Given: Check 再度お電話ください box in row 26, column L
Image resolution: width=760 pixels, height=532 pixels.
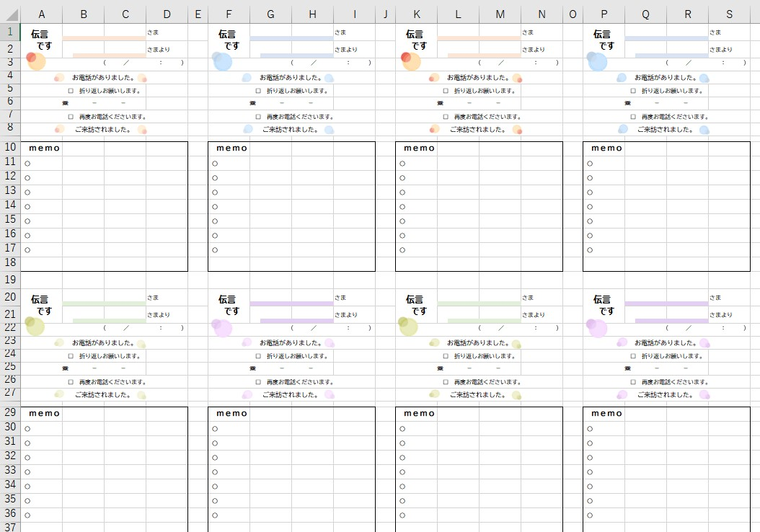Looking at the screenshot, I should [x=446, y=382].
